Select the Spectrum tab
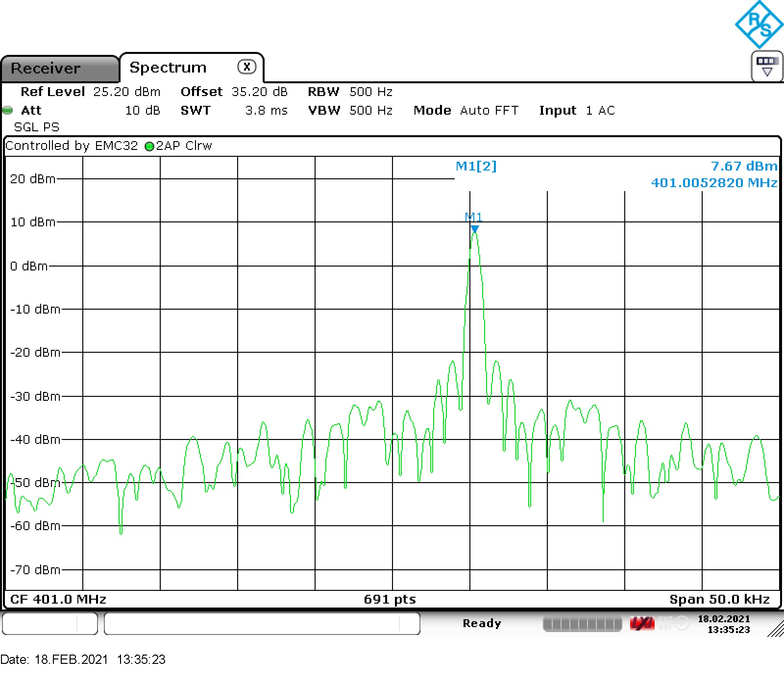This screenshot has height=682, width=784. [168, 67]
